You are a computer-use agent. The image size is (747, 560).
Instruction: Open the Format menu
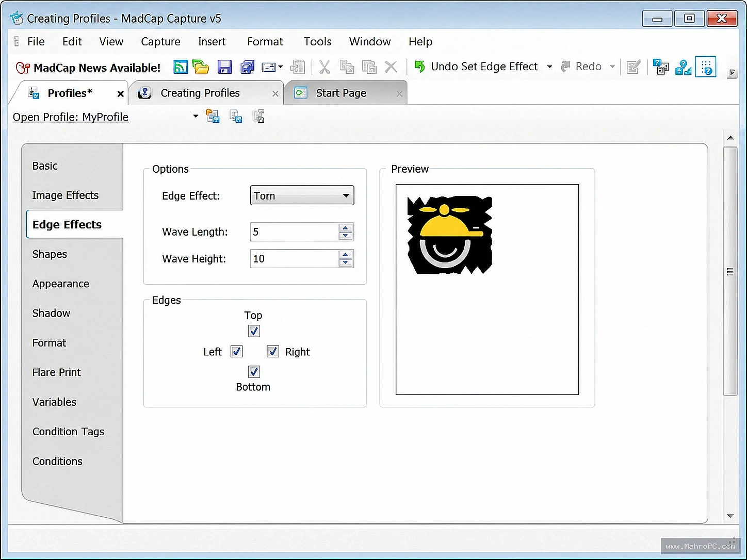(x=265, y=42)
